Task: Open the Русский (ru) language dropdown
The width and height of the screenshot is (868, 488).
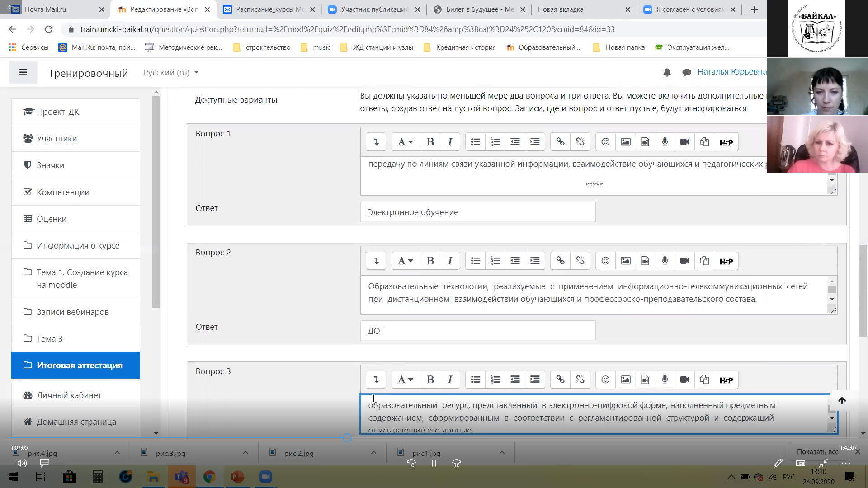Action: coord(171,72)
